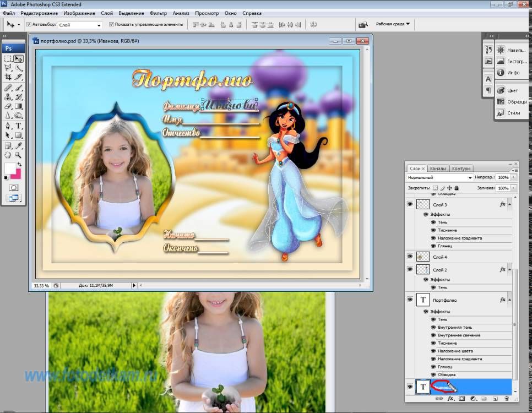Select the Notes tool

[x=8, y=146]
